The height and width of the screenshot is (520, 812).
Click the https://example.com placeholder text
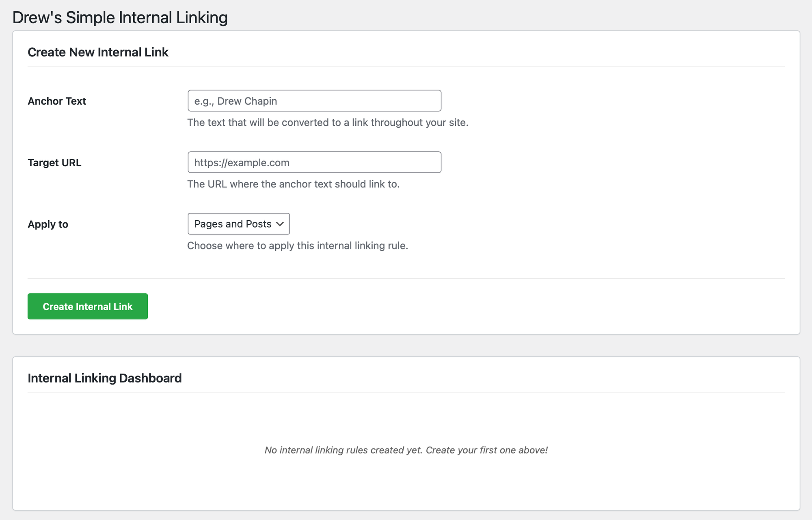click(242, 163)
